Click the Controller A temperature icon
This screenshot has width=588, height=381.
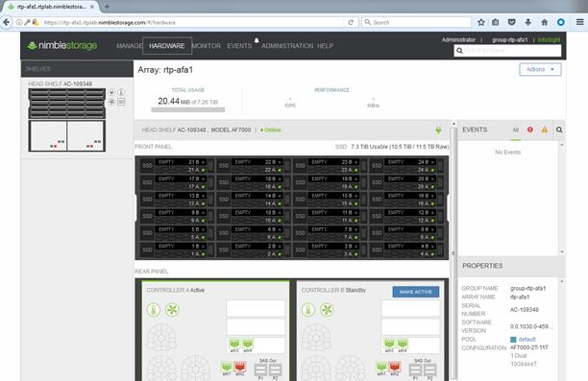154,310
